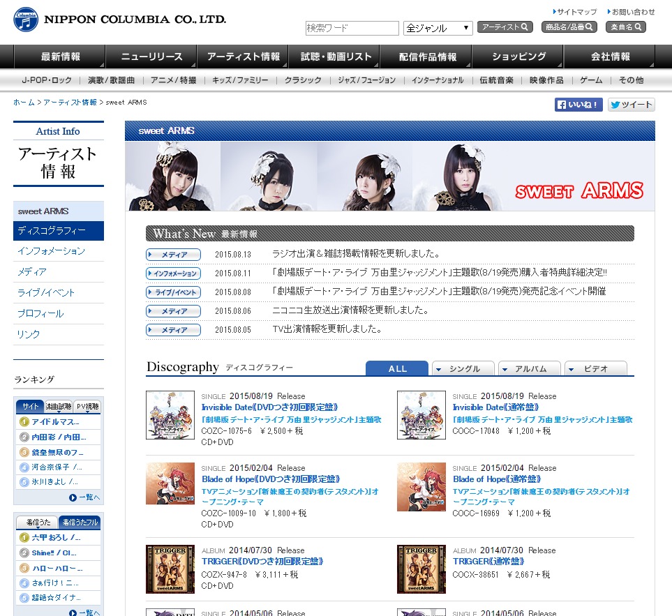Filter discography by ビデオ

click(x=596, y=368)
